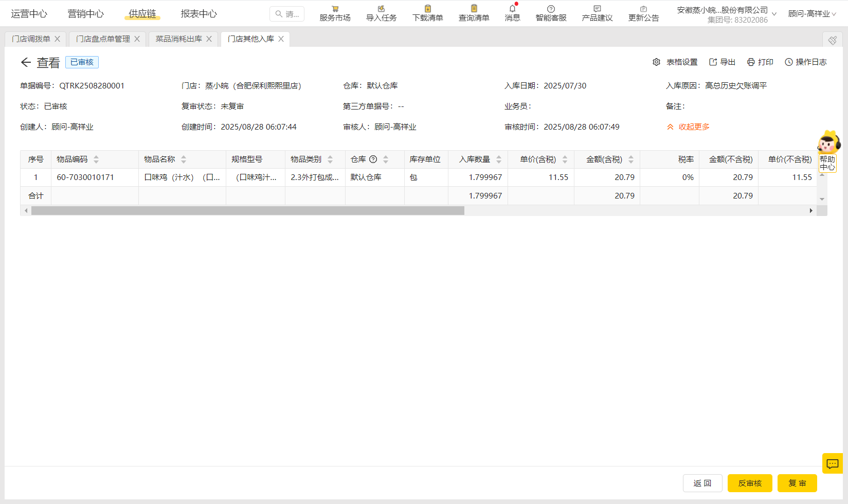This screenshot has height=504, width=848.
Task: Open 产品建议 product suggestion panel
Action: [597, 12]
